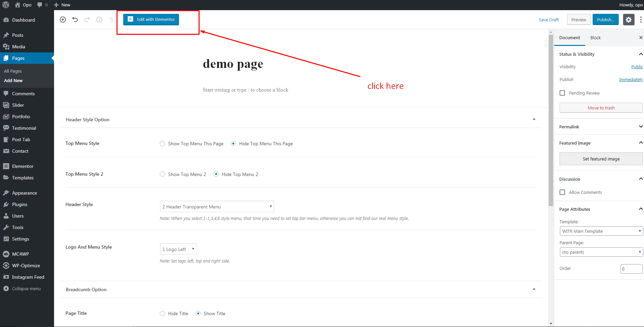Select Hide Title radio option
Screen dimensions: 644x327
[162, 313]
